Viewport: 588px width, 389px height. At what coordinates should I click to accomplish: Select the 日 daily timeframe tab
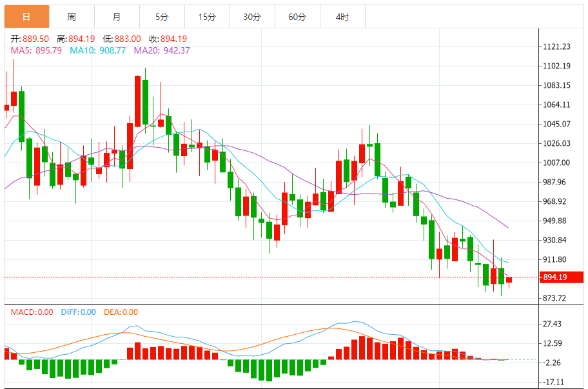pyautogui.click(x=26, y=17)
